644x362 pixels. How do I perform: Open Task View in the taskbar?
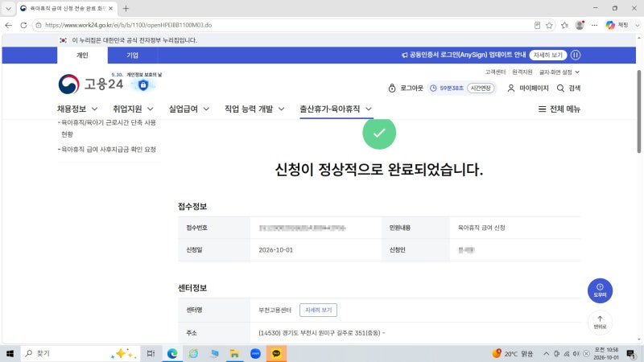151,353
